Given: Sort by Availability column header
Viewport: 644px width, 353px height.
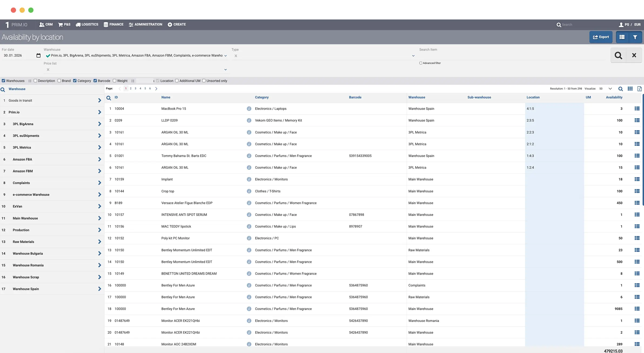Looking at the screenshot, I should click(614, 97).
